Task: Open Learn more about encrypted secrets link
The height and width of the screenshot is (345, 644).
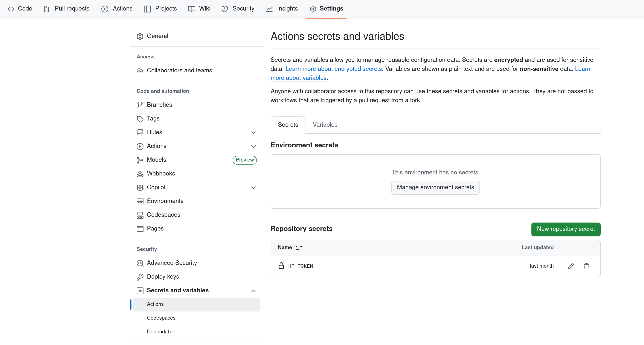Action: coord(334,69)
